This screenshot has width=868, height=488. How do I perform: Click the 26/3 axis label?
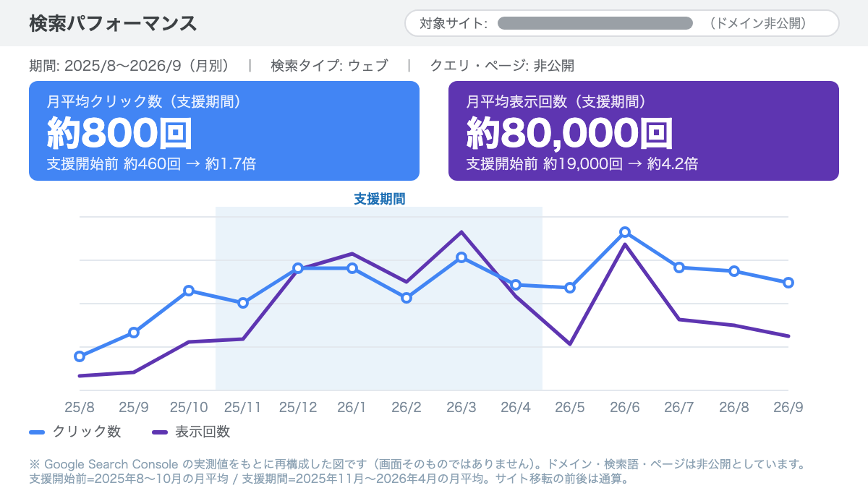coord(461,408)
